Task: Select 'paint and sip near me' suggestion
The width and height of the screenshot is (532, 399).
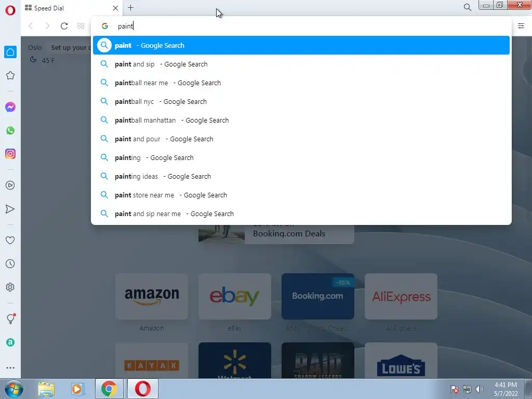Action: (301, 214)
